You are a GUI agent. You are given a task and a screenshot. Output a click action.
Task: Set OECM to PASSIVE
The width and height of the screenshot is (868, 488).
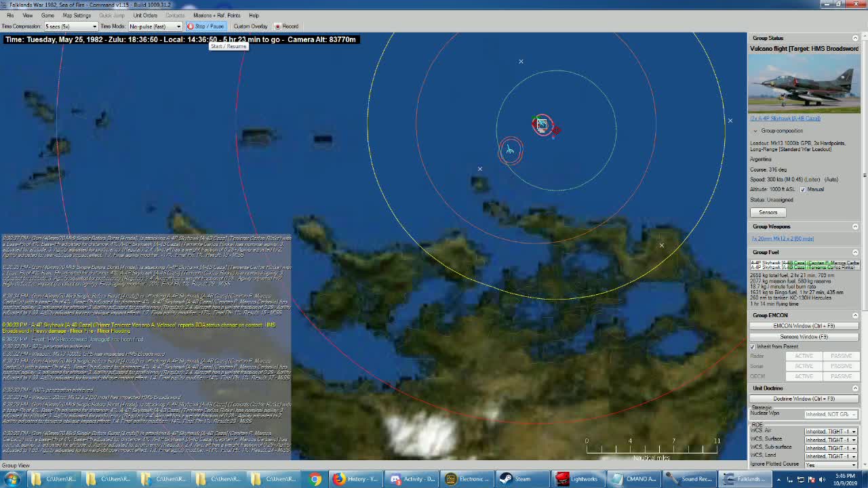pyautogui.click(x=841, y=376)
